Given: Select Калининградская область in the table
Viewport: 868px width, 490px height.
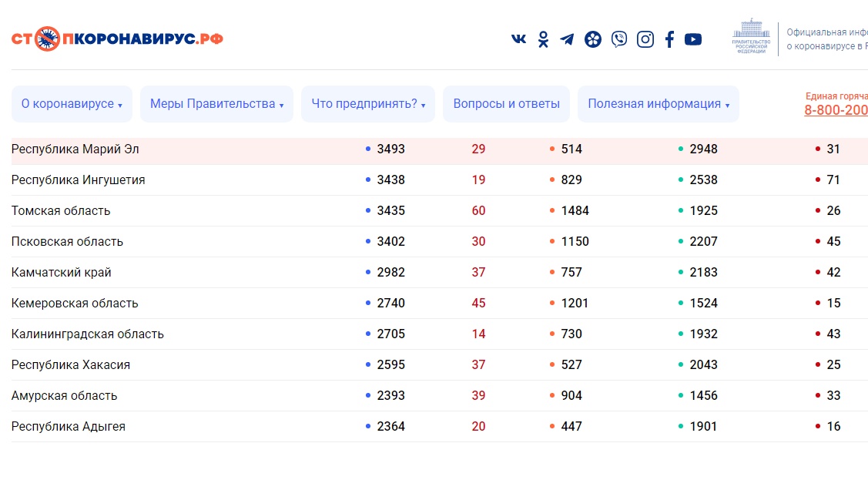Looking at the screenshot, I should 88,334.
